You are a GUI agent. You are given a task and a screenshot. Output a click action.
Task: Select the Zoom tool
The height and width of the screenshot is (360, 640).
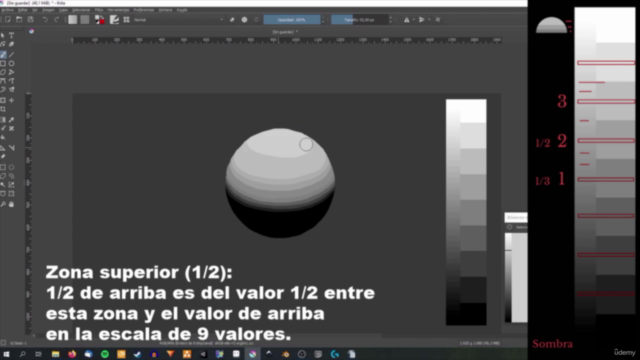[x=3, y=204]
